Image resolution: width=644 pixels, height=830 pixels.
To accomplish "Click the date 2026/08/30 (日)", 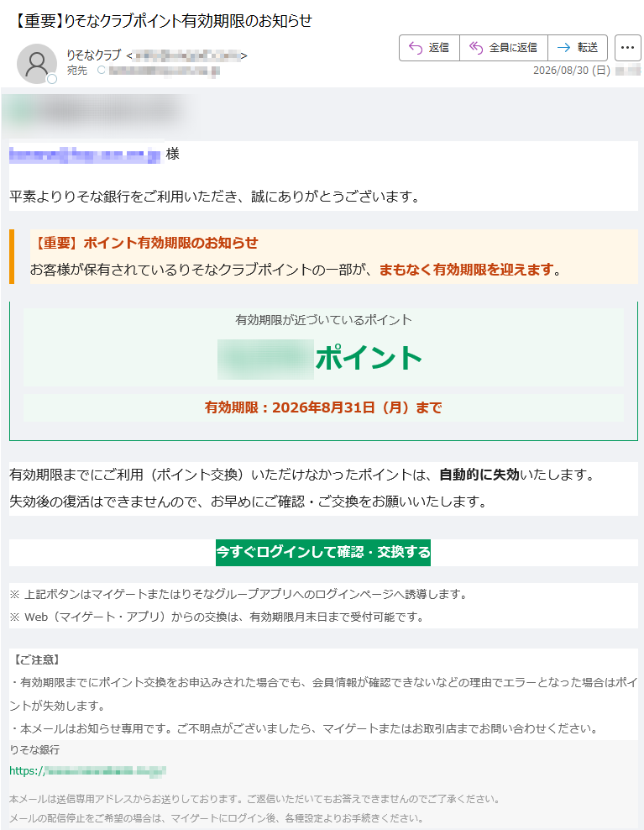I will coord(572,71).
